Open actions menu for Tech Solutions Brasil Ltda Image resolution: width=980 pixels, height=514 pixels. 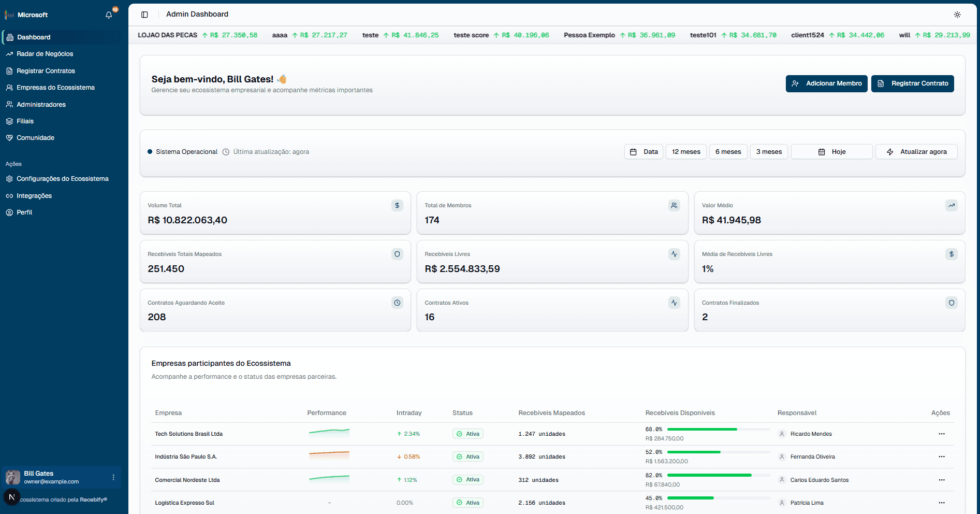(941, 434)
